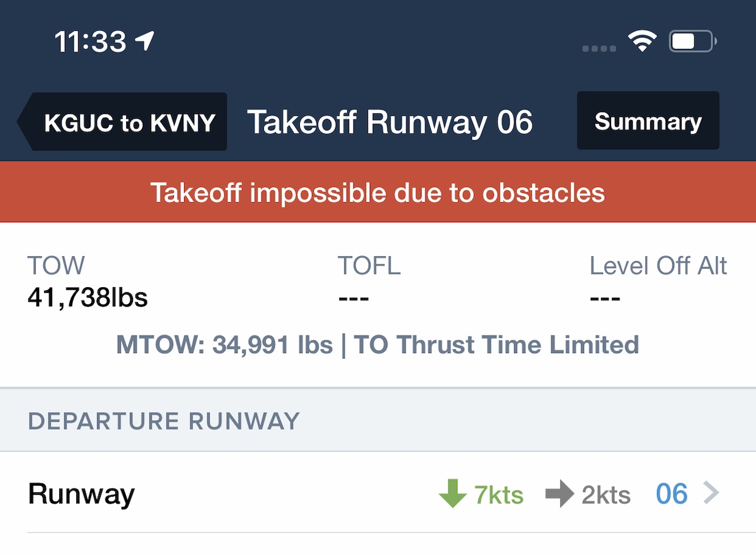Open Runway selection chevron

(710, 493)
